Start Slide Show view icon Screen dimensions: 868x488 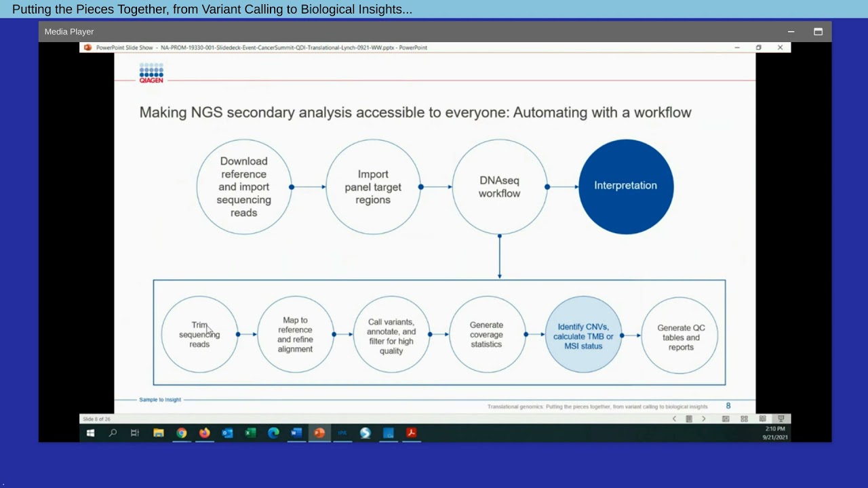click(781, 419)
